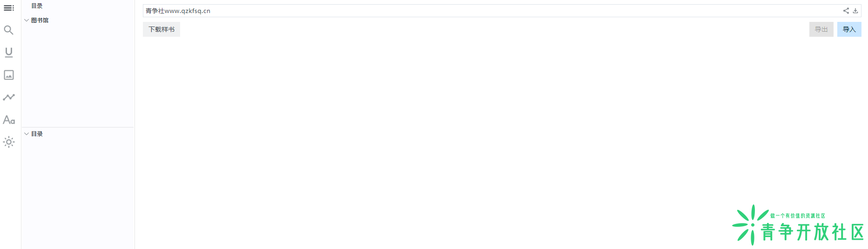Open the table of contents list icon
The width and height of the screenshot is (868, 249).
pos(9,8)
